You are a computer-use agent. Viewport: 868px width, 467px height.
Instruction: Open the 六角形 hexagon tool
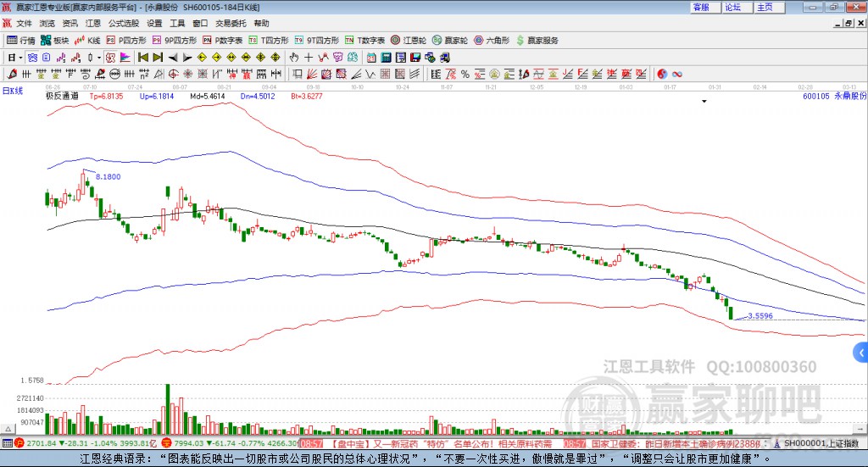click(x=492, y=41)
